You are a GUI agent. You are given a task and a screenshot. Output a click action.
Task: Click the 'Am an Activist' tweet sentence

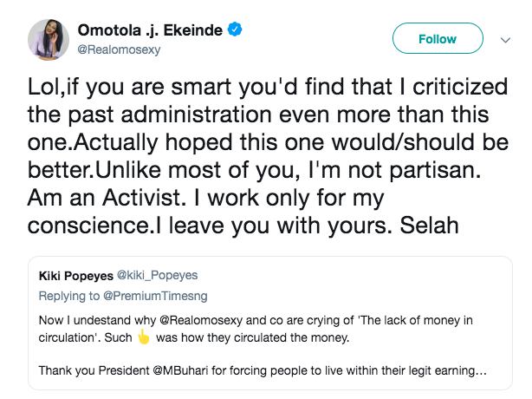(107, 198)
